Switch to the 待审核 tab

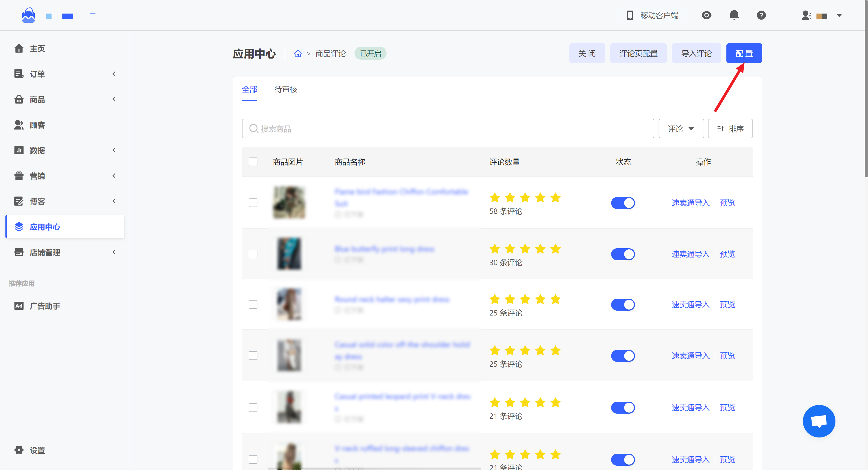(x=286, y=89)
